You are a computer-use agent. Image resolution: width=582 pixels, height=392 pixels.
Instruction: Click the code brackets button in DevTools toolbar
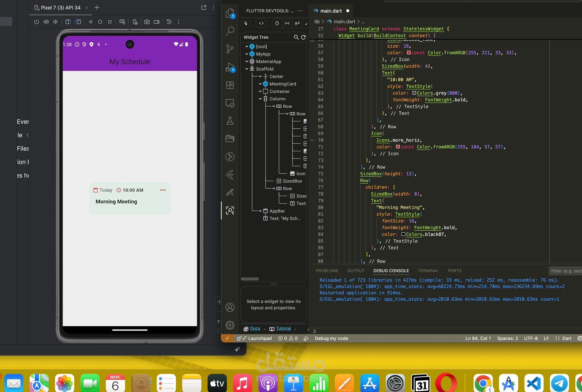[261, 23]
